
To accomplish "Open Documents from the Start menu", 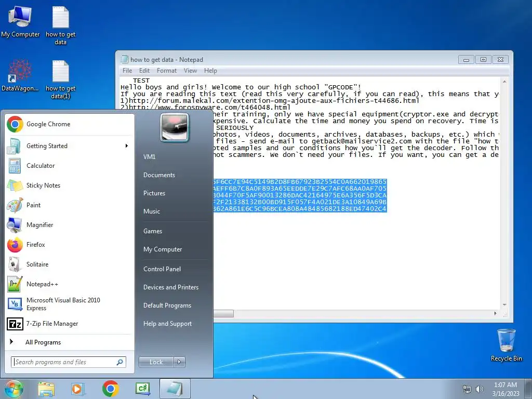I will click(x=159, y=175).
